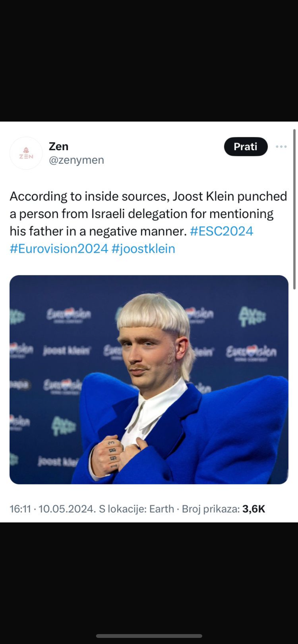The height and width of the screenshot is (644, 298).
Task: Click the vertical scrollbar beside the tweet
Action: (294, 209)
